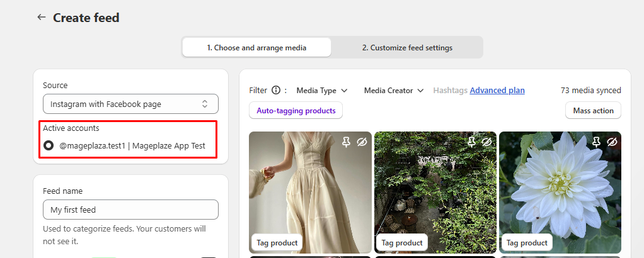644x258 pixels.
Task: Click Tag product on the dress photo
Action: point(277,242)
